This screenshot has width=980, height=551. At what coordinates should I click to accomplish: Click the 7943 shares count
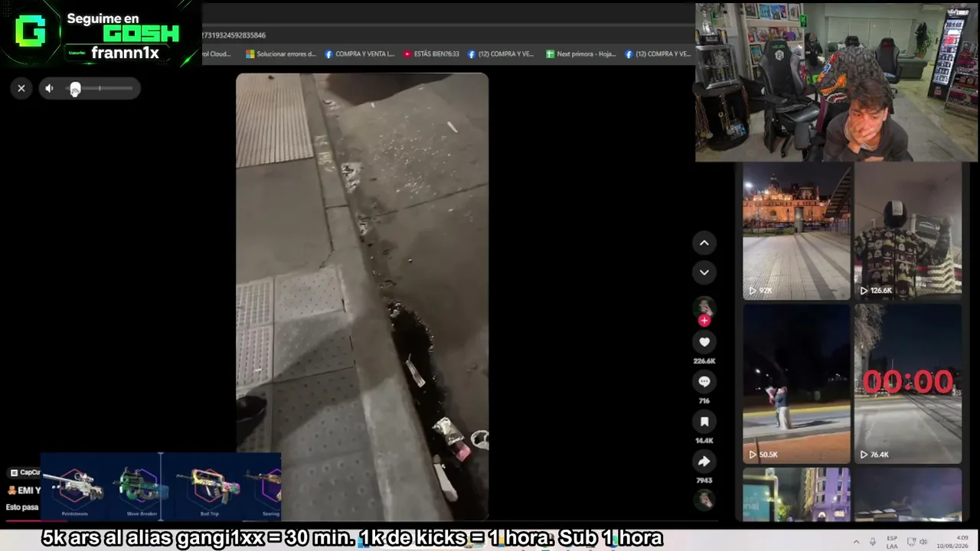click(704, 481)
